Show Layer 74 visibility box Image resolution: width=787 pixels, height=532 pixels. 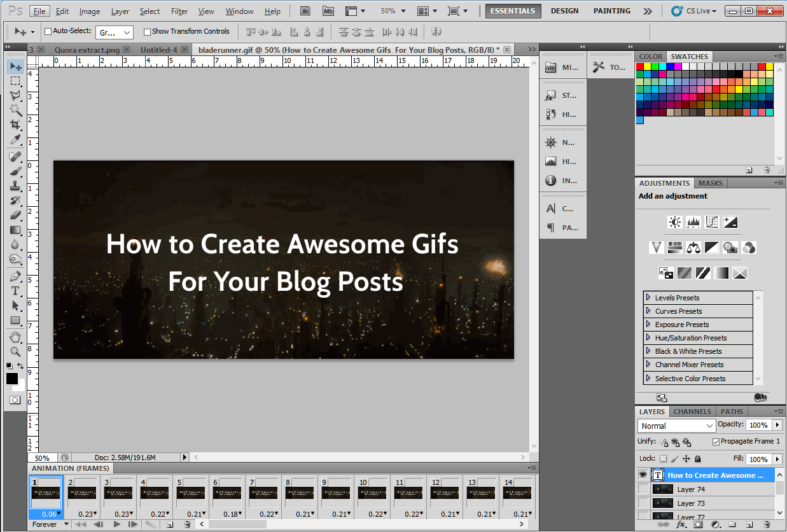(643, 489)
